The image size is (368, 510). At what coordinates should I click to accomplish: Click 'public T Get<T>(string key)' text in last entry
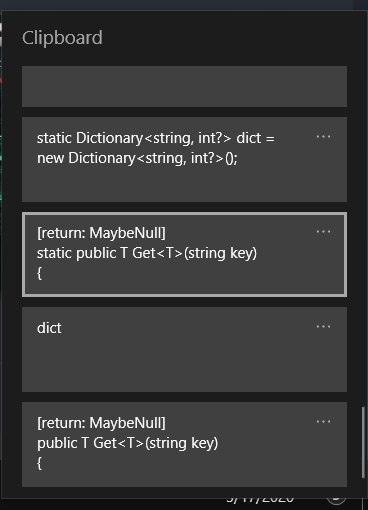click(128, 443)
